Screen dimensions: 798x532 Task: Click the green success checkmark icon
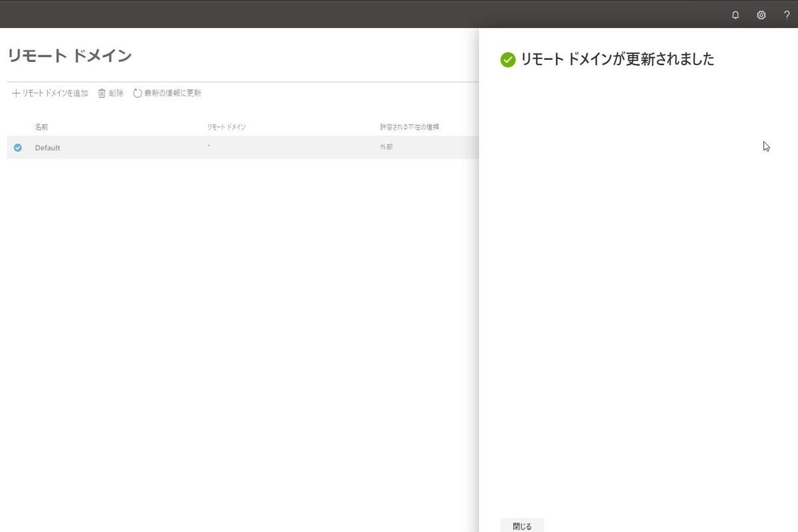[507, 59]
